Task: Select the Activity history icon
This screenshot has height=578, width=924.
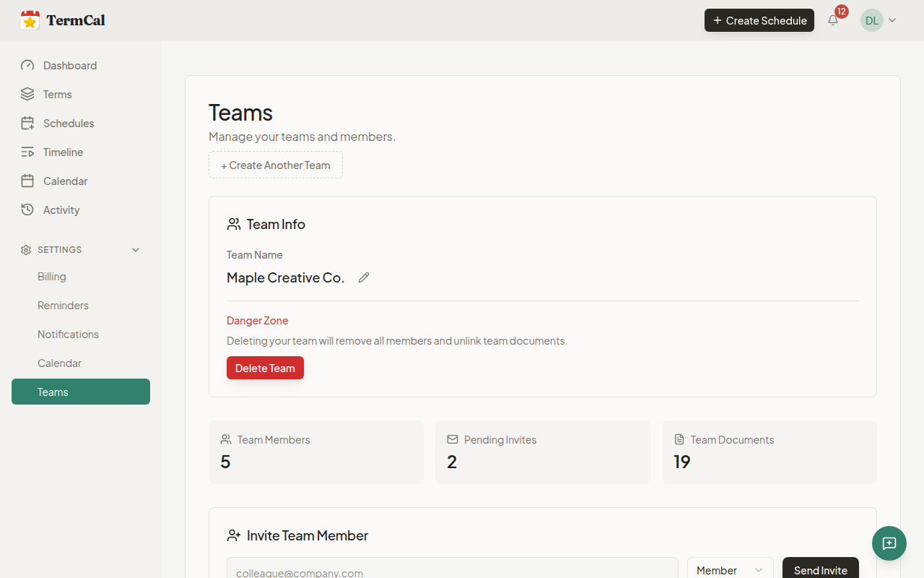Action: 27,210
